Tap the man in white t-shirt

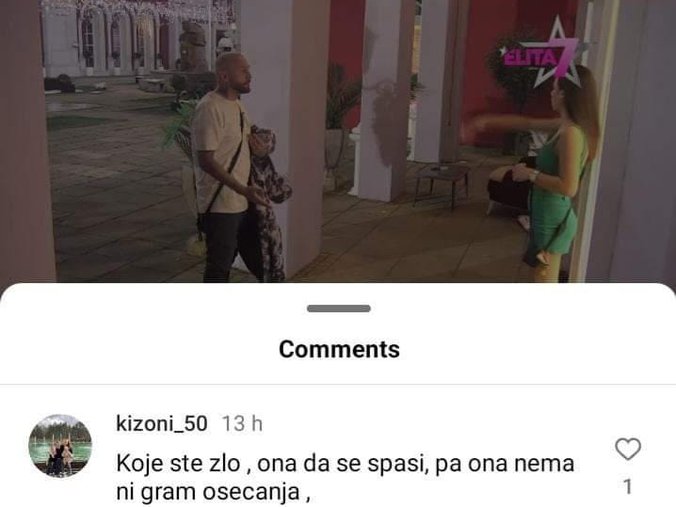coord(224,168)
